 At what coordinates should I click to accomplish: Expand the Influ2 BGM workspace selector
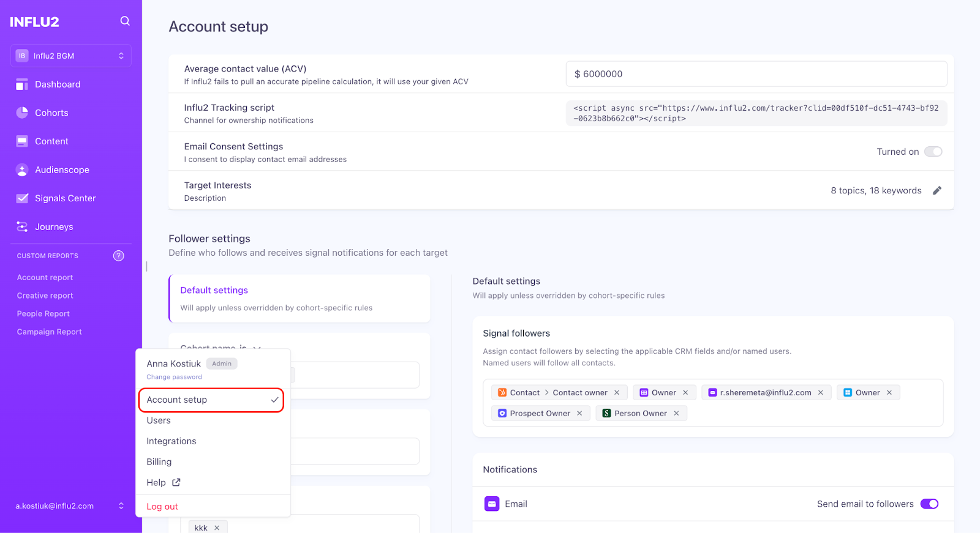click(71, 56)
